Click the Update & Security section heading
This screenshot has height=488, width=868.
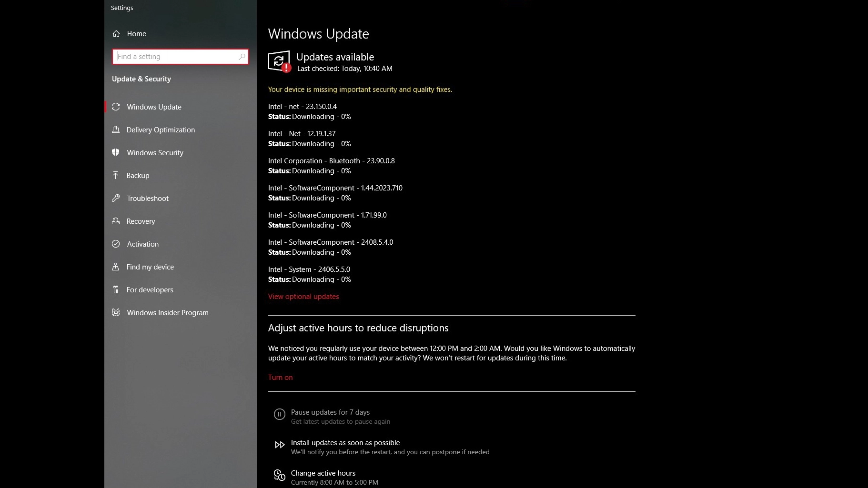[x=141, y=79]
